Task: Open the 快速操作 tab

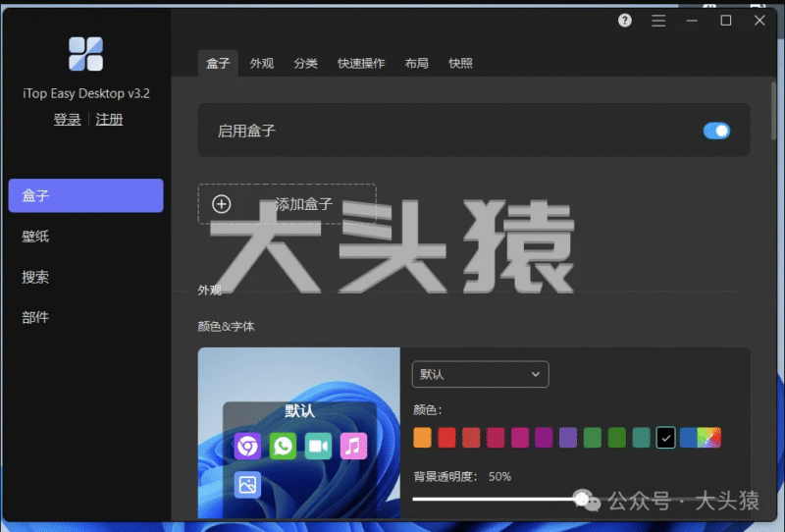Action: coord(361,63)
